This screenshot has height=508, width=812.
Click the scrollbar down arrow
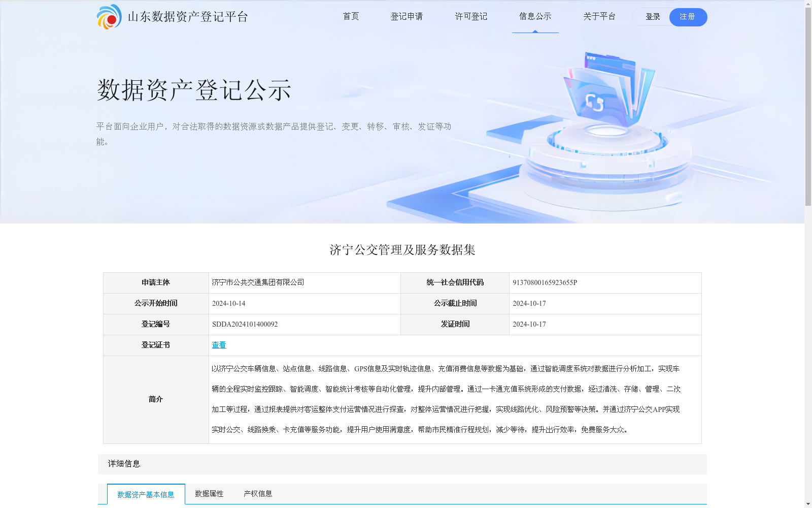(808, 504)
